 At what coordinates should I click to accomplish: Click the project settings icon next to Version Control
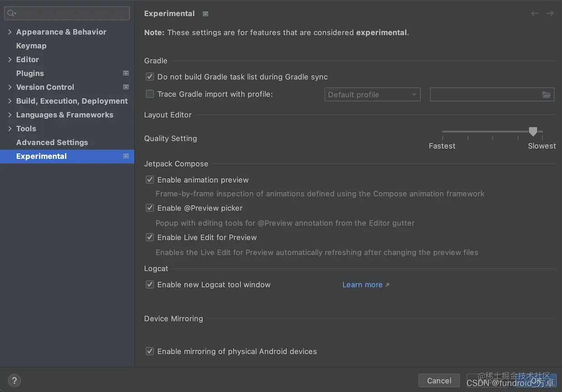point(126,87)
